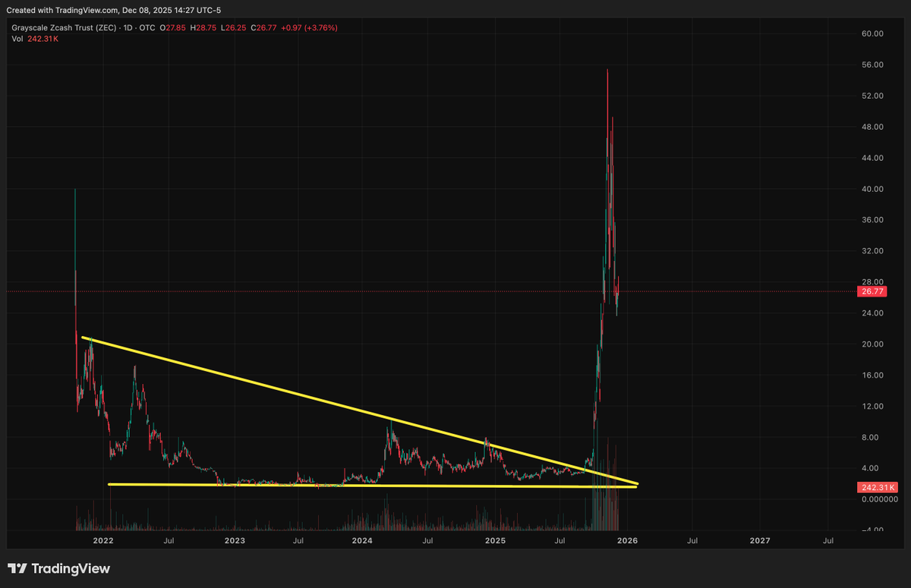Image resolution: width=911 pixels, height=588 pixels.
Task: Click the 2027 time axis label
Action: [x=760, y=540]
